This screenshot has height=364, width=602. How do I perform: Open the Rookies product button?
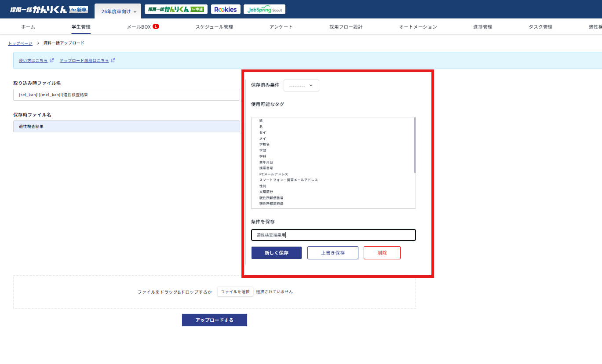tap(225, 9)
